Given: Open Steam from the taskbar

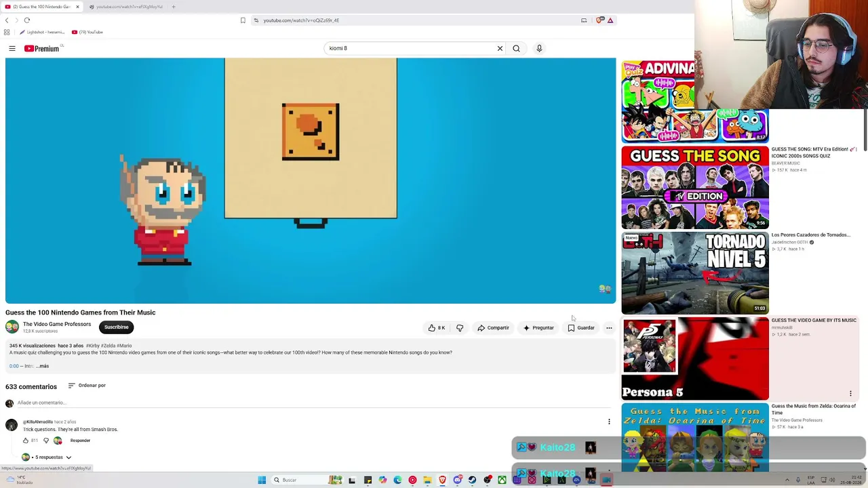Looking at the screenshot, I should tap(473, 480).
